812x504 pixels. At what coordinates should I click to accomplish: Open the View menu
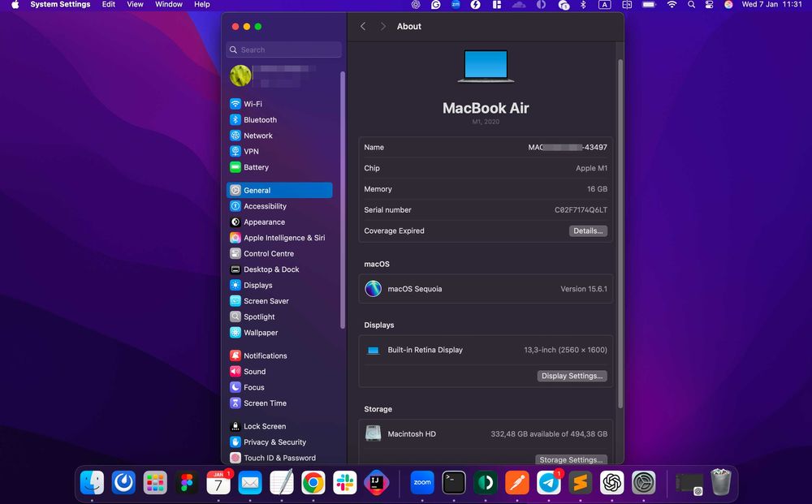point(135,5)
